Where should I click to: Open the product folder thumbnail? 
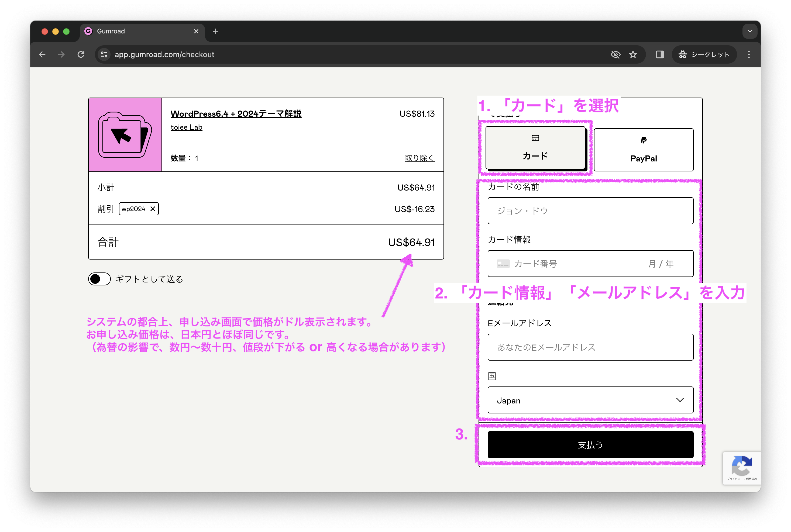(x=125, y=135)
